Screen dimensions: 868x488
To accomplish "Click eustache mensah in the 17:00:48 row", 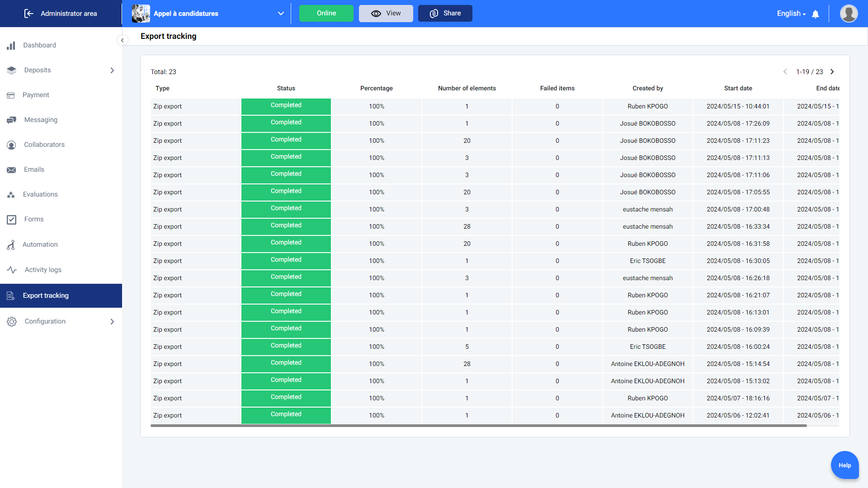I will pyautogui.click(x=647, y=210).
